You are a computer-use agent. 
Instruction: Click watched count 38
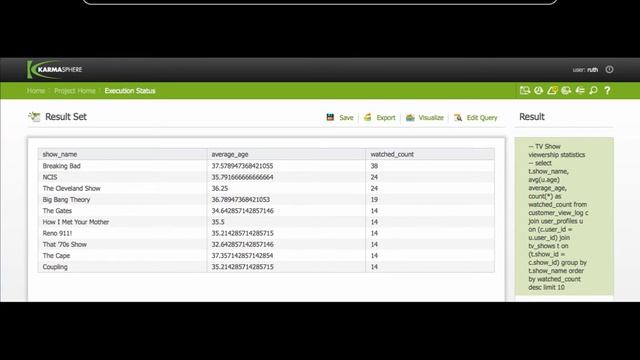point(374,166)
